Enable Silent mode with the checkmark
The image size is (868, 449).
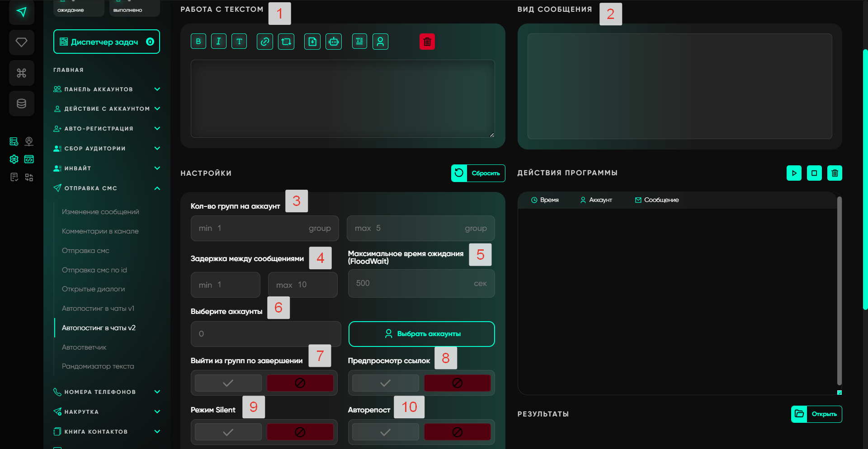(x=228, y=432)
